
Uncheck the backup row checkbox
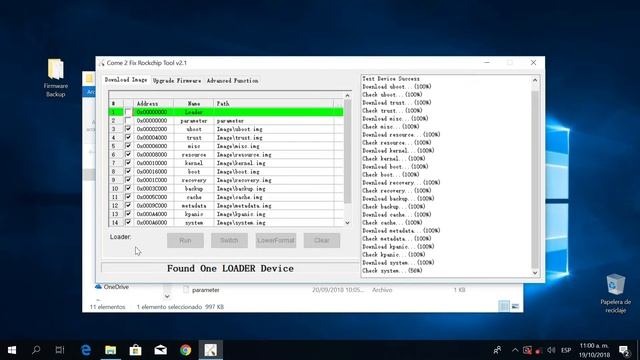click(x=128, y=189)
